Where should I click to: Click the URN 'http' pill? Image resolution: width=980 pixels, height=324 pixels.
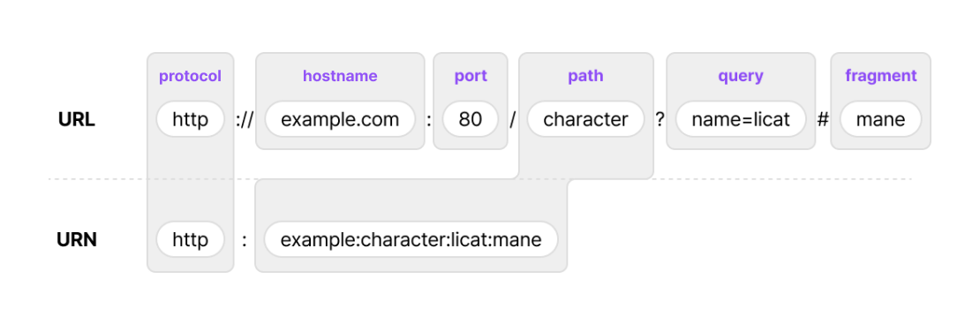tap(190, 239)
